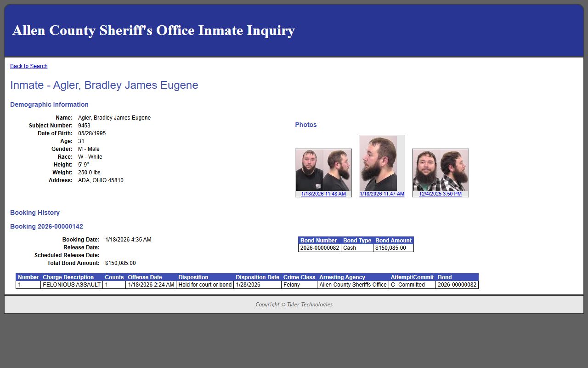Click the Booking 2026-00000142 heading
The height and width of the screenshot is (368, 588).
pos(46,226)
